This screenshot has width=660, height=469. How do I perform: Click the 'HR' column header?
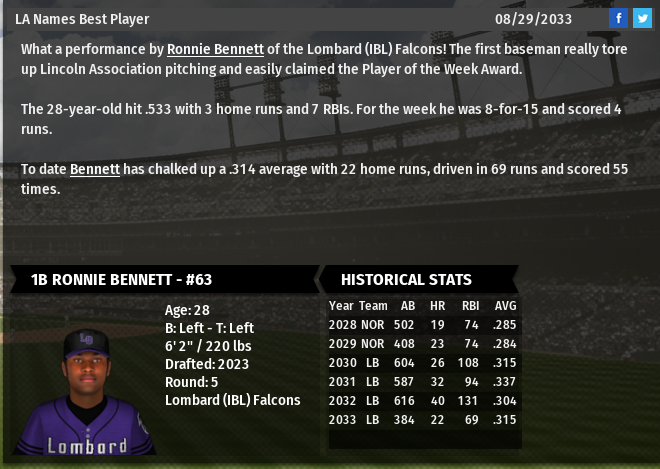click(x=437, y=306)
